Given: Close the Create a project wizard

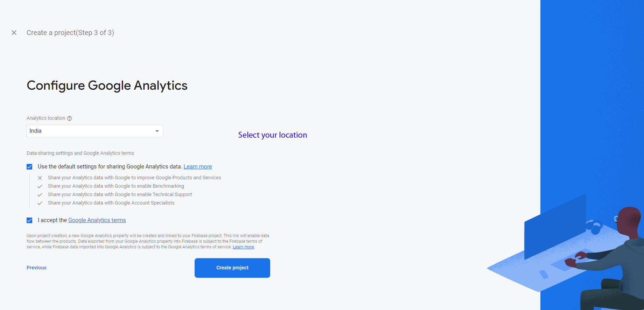Looking at the screenshot, I should pos(14,33).
